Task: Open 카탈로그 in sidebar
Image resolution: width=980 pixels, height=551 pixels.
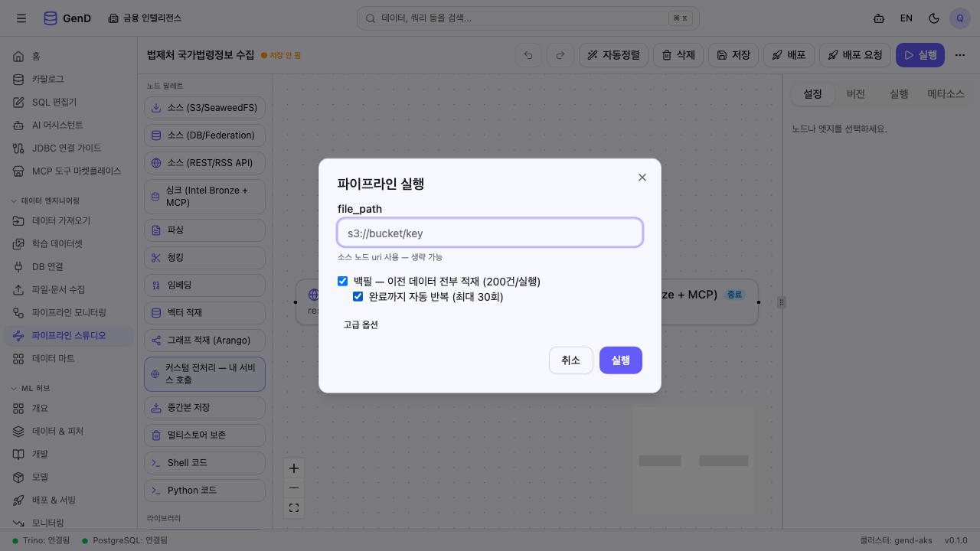Action: 69,79
